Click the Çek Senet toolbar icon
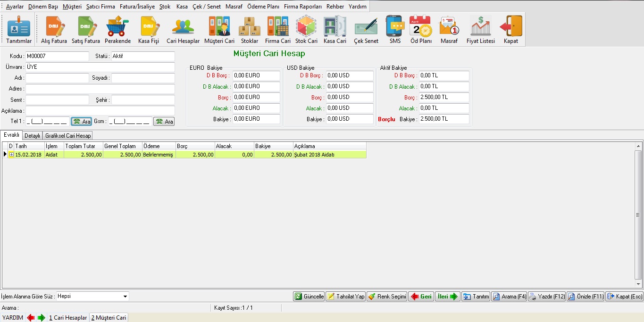Viewport: 644px width, 322px height. click(366, 30)
